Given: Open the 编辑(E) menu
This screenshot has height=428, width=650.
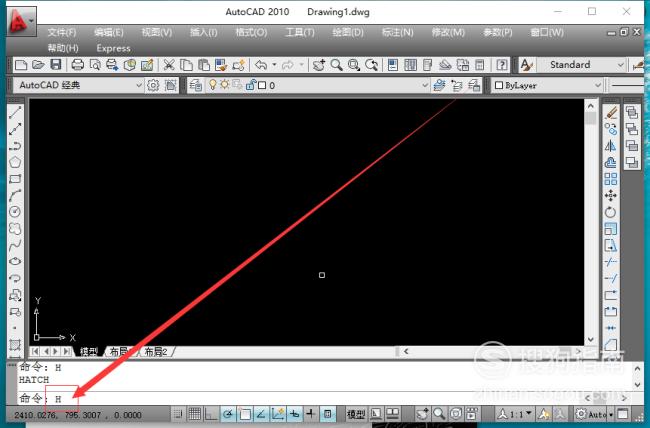Looking at the screenshot, I should coord(109,32).
